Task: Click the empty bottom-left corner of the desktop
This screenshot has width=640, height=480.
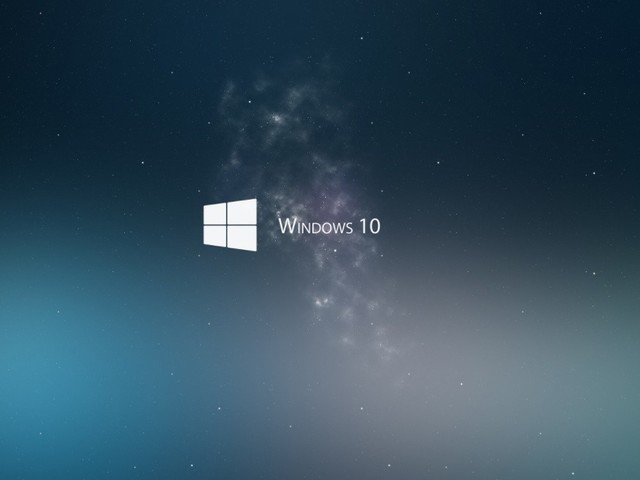Action: tap(20, 460)
